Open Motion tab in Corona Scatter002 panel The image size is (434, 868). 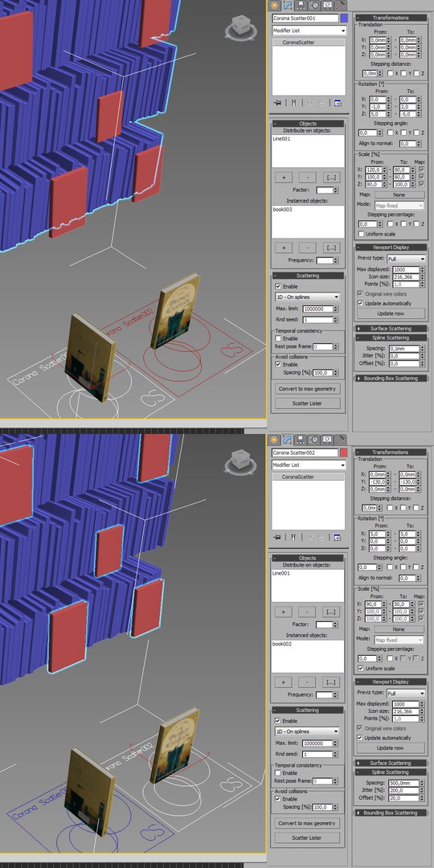click(314, 440)
